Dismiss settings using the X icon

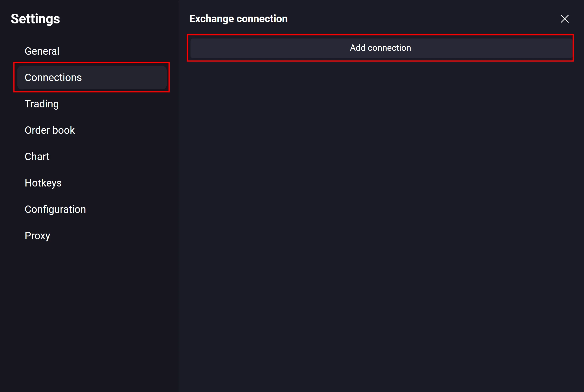(564, 19)
